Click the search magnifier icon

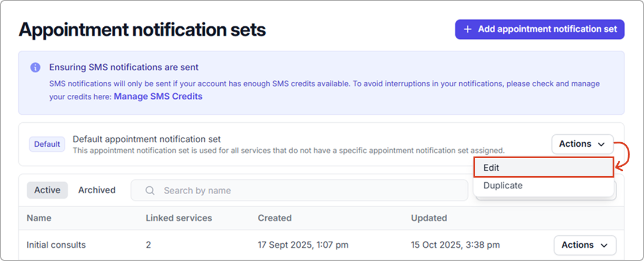click(150, 191)
